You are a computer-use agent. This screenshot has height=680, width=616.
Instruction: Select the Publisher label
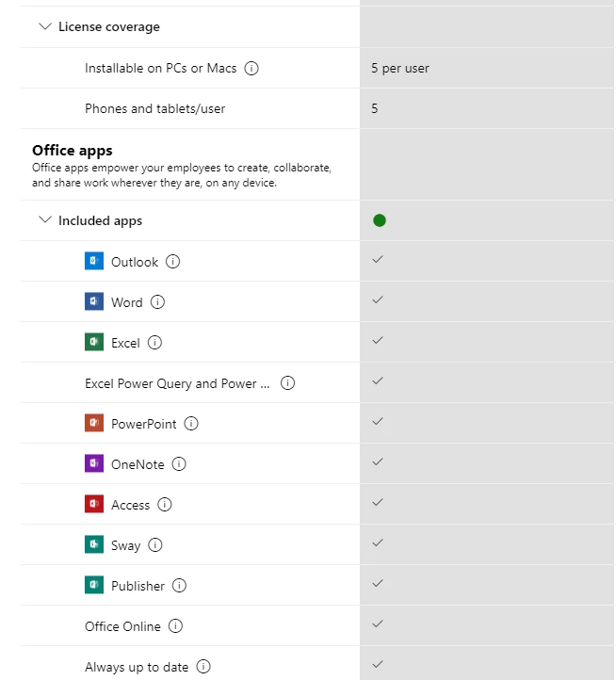pyautogui.click(x=138, y=586)
